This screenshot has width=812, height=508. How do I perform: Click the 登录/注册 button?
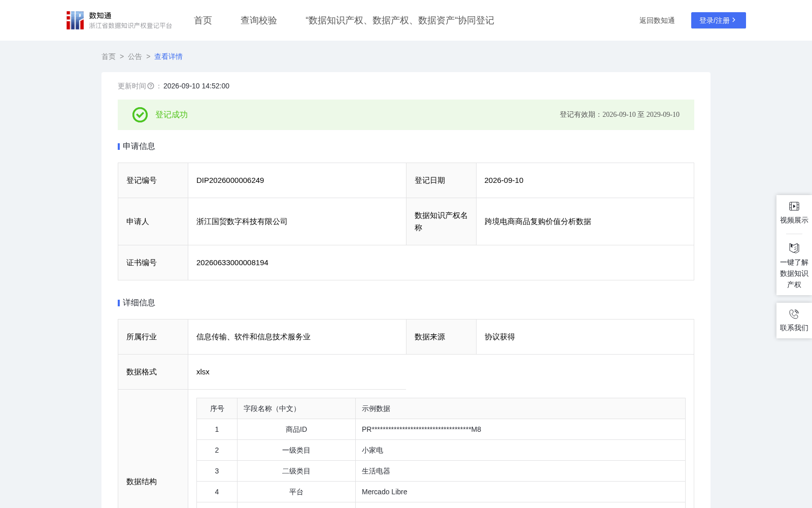(719, 20)
